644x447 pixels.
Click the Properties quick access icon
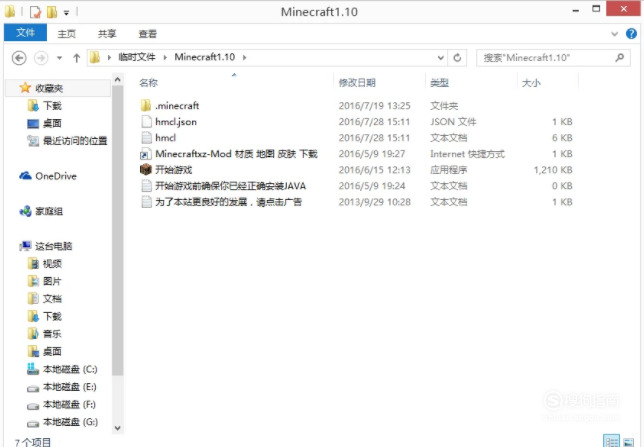click(36, 12)
